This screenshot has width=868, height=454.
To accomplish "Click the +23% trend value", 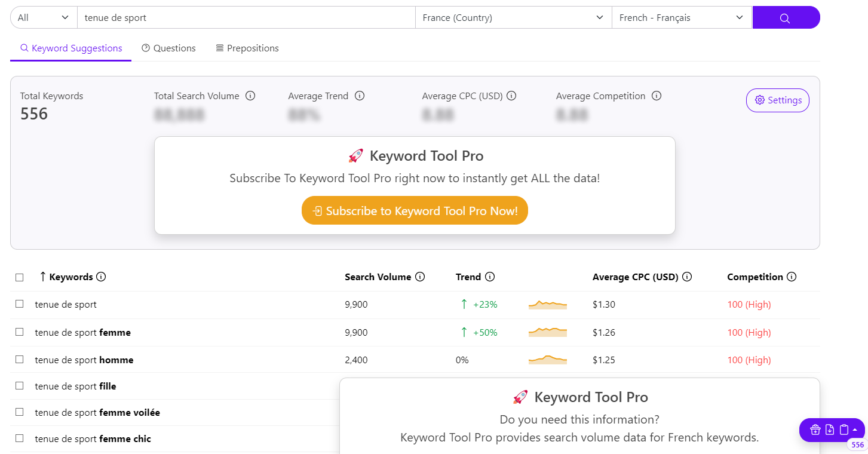I will 485,305.
